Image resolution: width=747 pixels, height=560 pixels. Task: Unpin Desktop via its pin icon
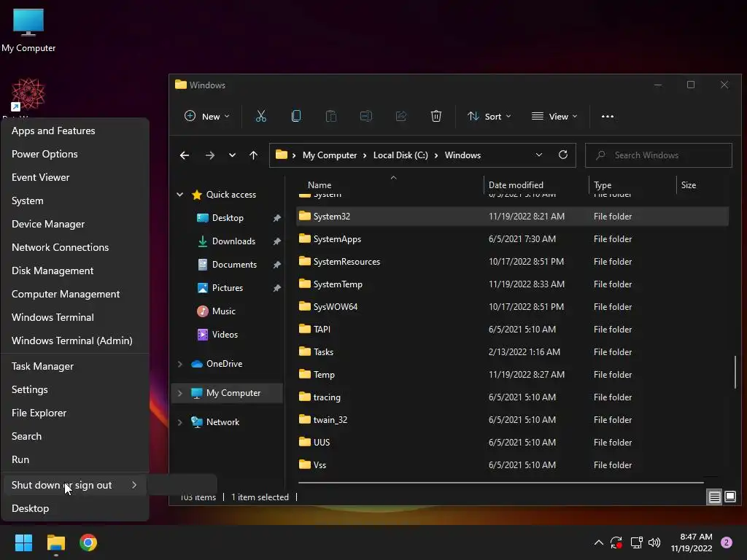pyautogui.click(x=276, y=218)
